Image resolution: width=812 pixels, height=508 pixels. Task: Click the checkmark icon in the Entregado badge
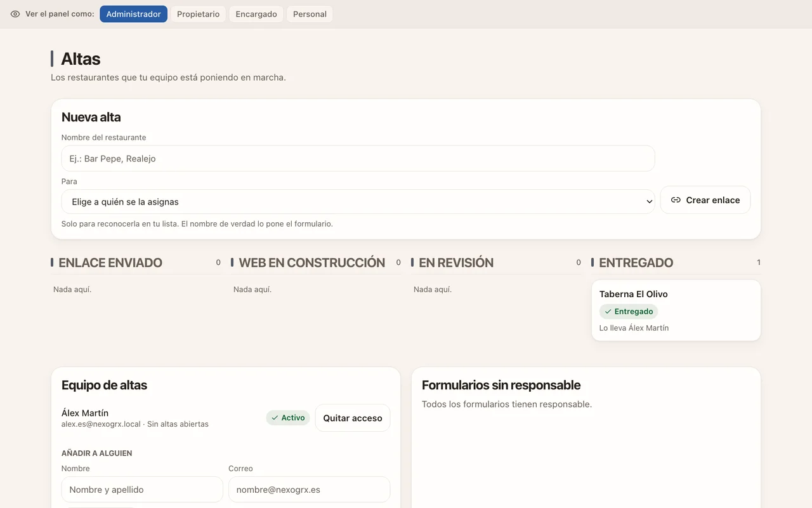tap(608, 312)
